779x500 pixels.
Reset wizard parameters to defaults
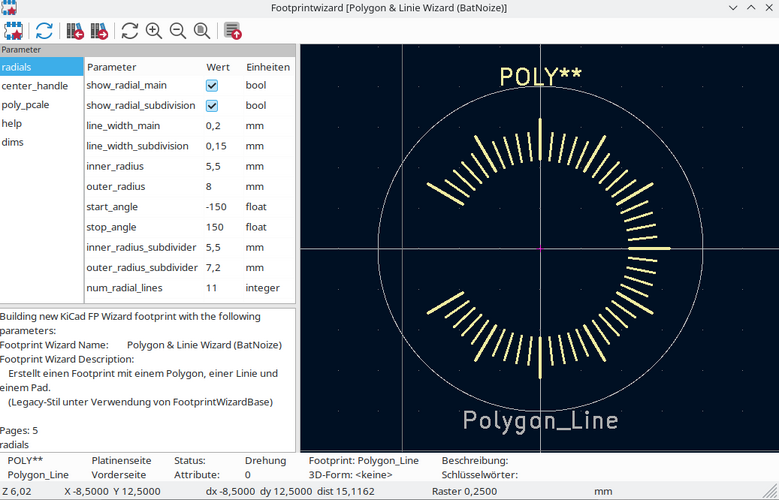44,31
